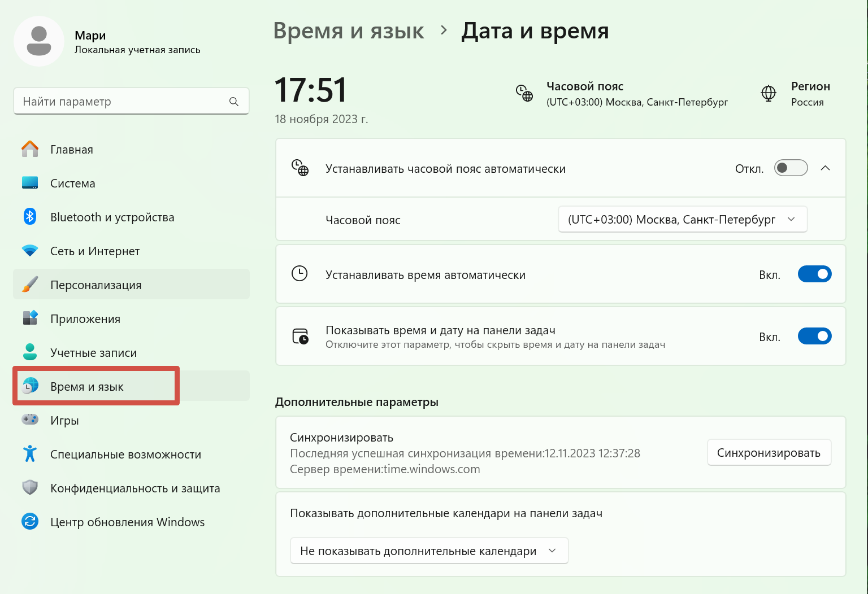Click the Bluetooth icon in sidebar

pyautogui.click(x=30, y=217)
